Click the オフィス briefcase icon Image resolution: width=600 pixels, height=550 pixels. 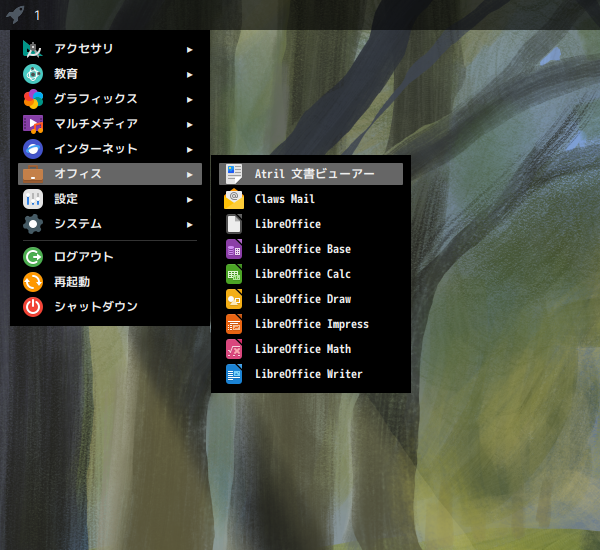coord(33,174)
